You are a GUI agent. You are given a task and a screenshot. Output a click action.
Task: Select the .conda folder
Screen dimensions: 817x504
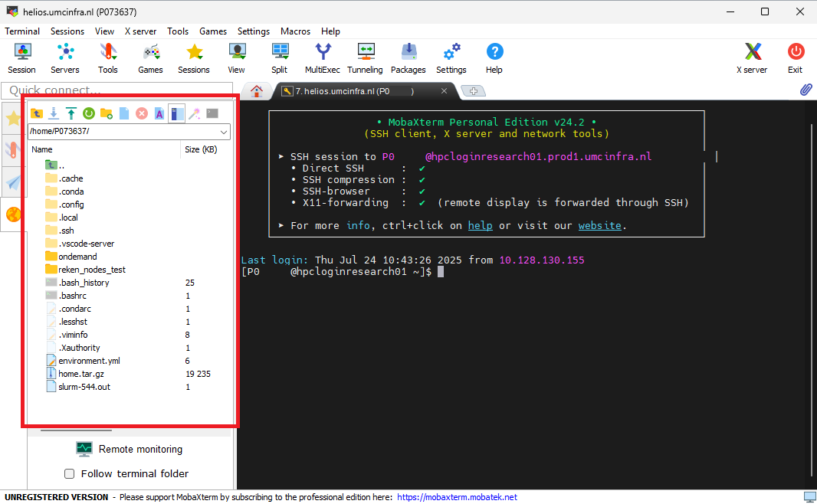click(x=64, y=191)
